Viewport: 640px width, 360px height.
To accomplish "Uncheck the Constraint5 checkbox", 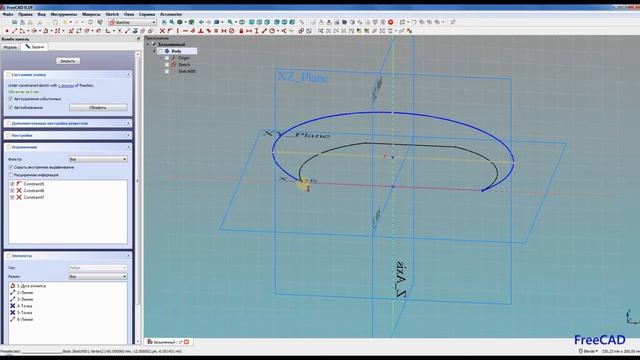I will point(12,184).
